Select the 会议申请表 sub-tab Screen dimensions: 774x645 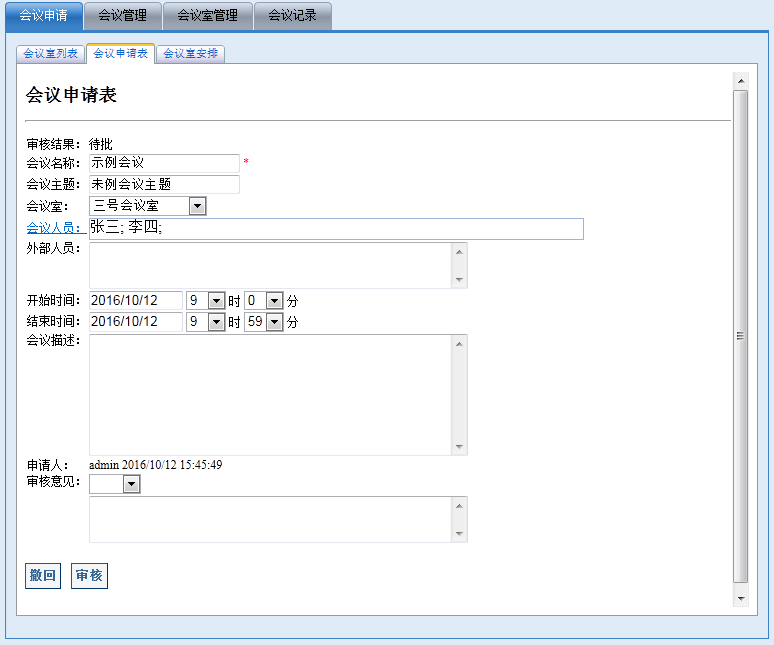[120, 53]
